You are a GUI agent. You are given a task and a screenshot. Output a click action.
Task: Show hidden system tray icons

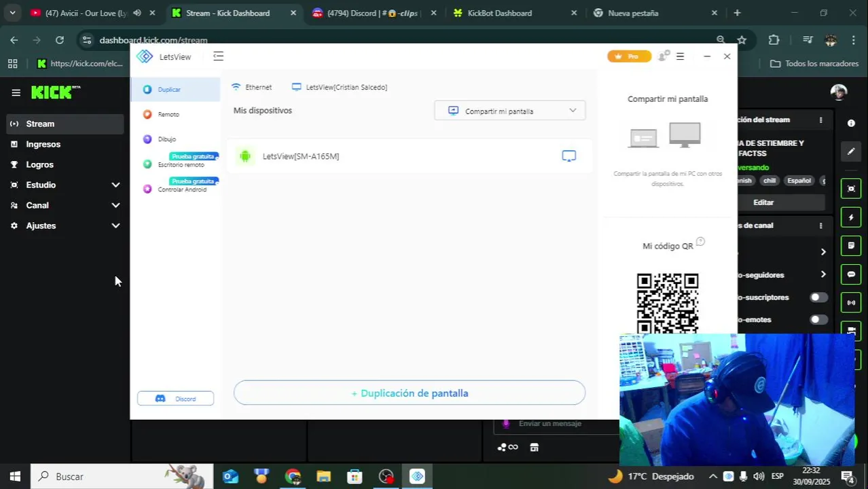click(x=713, y=477)
